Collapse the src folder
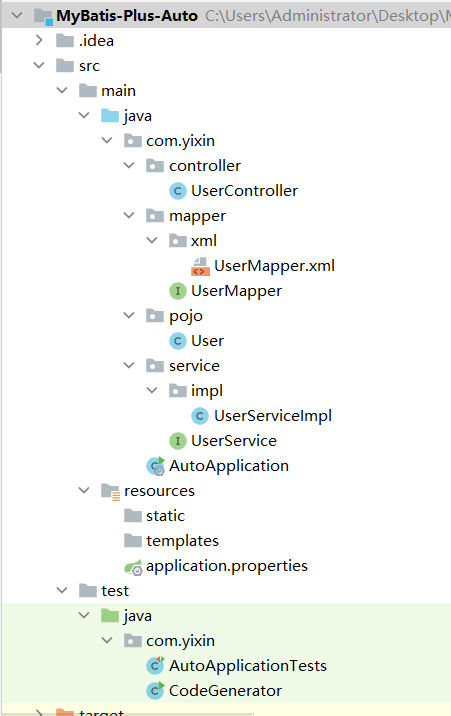Viewport: 451px width, 716px height. [x=39, y=65]
